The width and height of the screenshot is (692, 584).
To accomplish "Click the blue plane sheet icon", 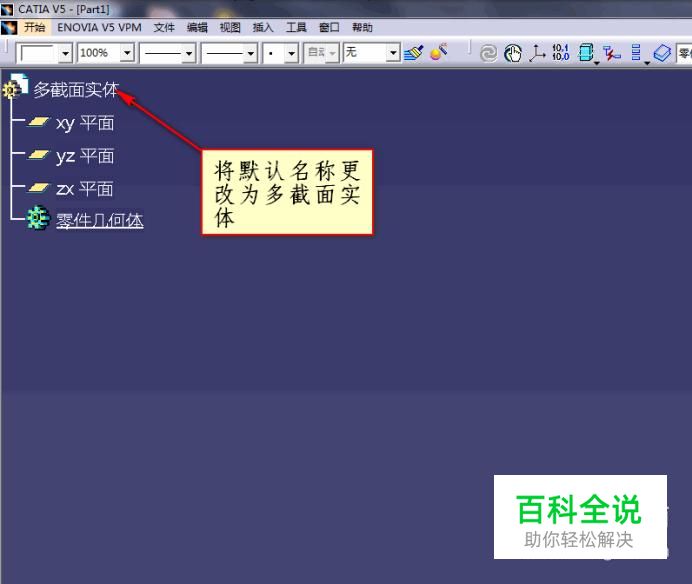I will point(662,53).
